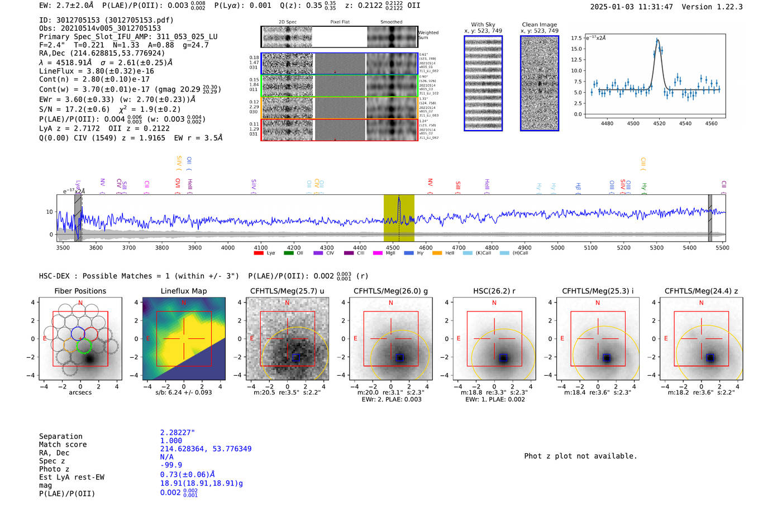Click the blue Hβ line marker
Viewport: 782px width, 532px height.
[x=579, y=188]
